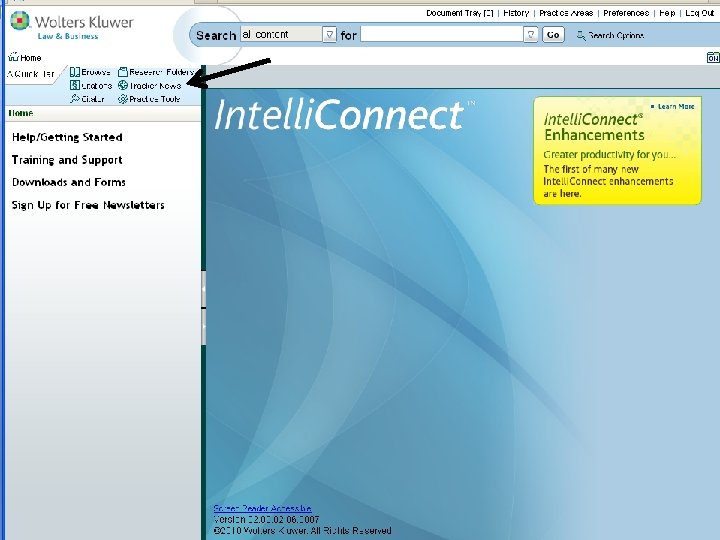Image resolution: width=720 pixels, height=540 pixels.
Task: Open the Practice Tools gear icon
Action: [123, 99]
